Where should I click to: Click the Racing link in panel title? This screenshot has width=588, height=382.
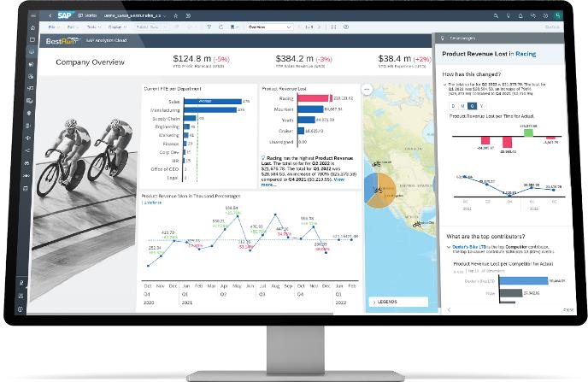[x=526, y=54]
